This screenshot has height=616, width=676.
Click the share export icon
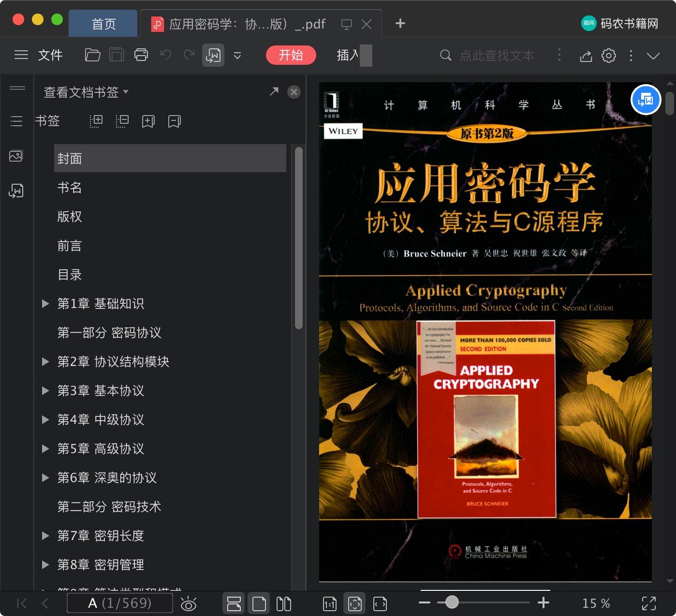point(586,56)
